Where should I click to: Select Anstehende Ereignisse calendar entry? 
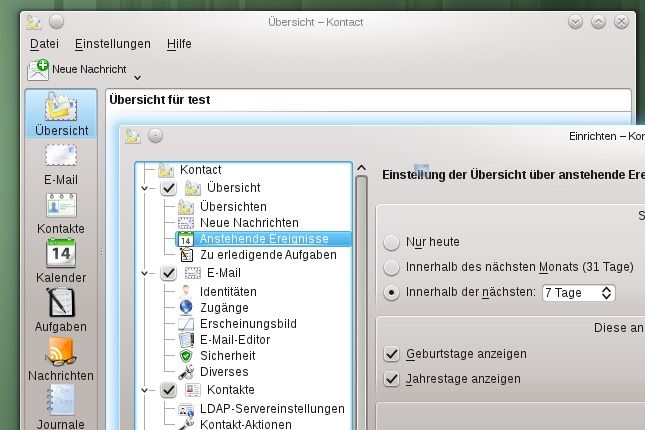pos(264,239)
